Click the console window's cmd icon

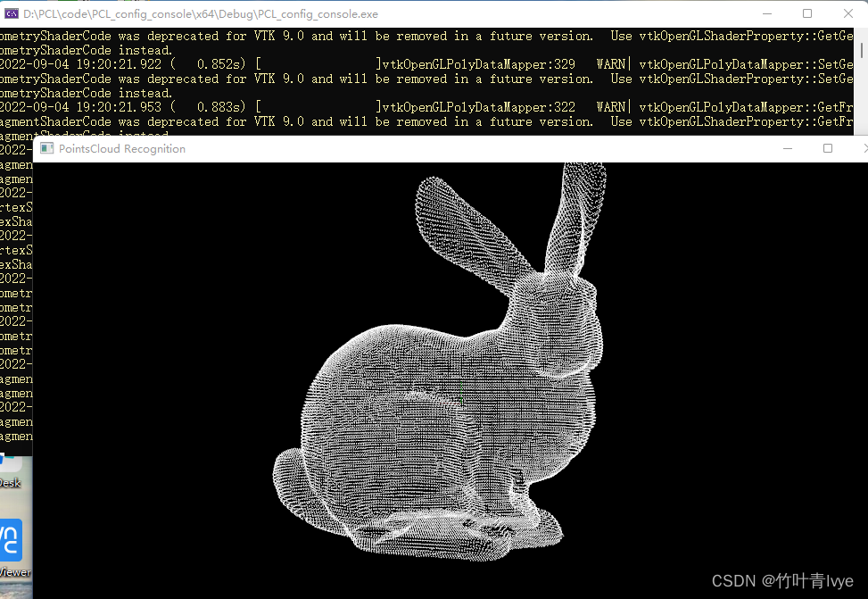11,14
